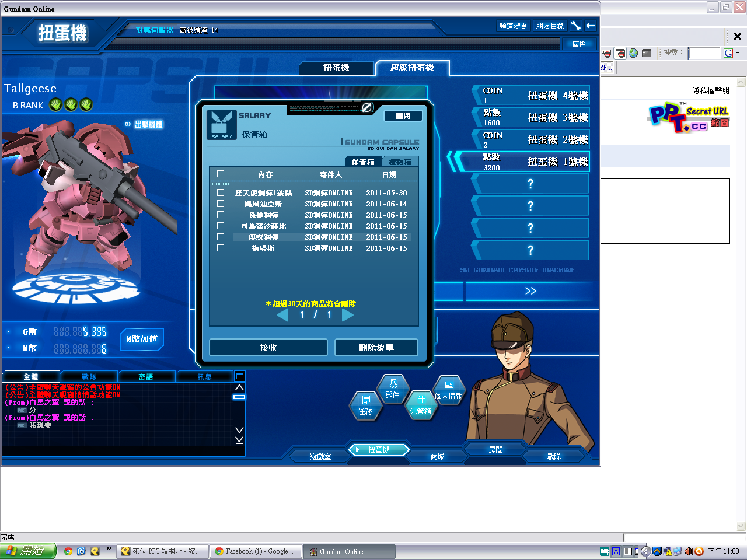Image resolution: width=747 pixels, height=560 pixels.
Task: Switch chat to 訊息 tab
Action: point(204,377)
